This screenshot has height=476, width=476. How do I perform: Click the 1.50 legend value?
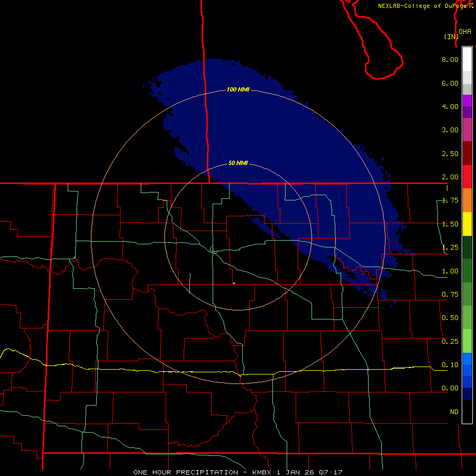click(450, 224)
